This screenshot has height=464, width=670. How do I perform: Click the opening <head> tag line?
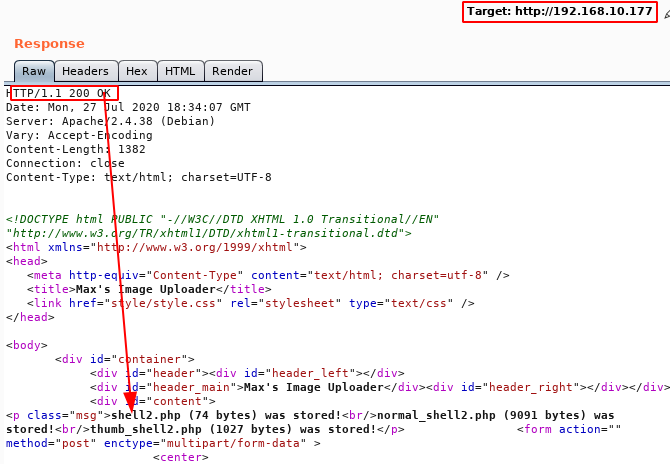point(26,261)
